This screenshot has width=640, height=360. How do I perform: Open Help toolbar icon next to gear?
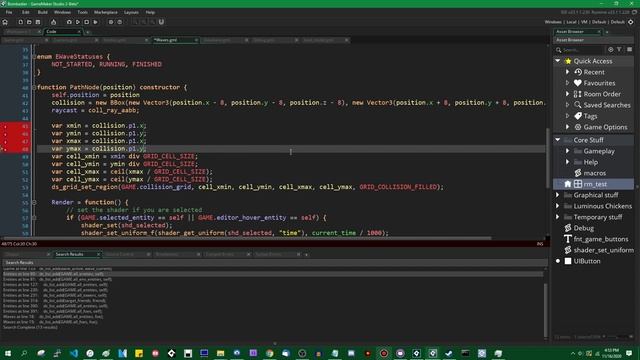pyautogui.click(x=120, y=22)
